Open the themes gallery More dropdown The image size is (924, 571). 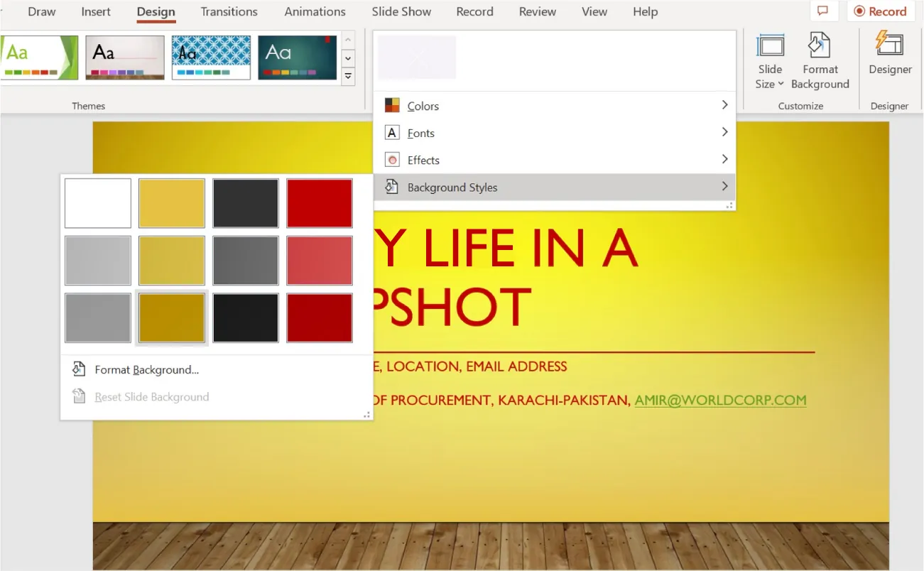point(347,76)
